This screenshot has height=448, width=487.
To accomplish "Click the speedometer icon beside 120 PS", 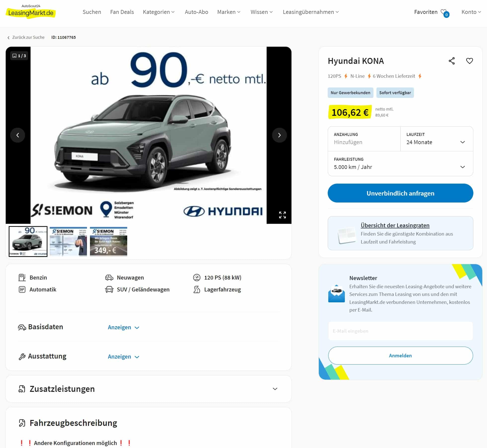I will pyautogui.click(x=197, y=278).
